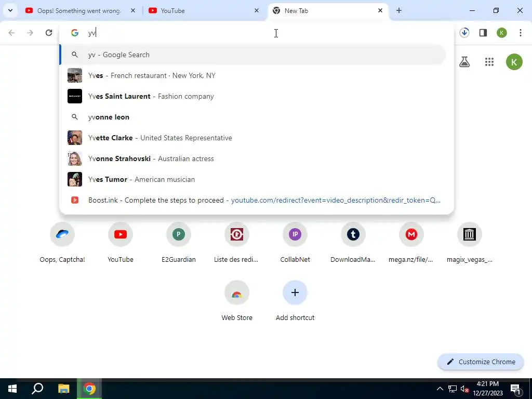The image size is (532, 399).
Task: Close the YouTube tab
Action: tap(257, 10)
